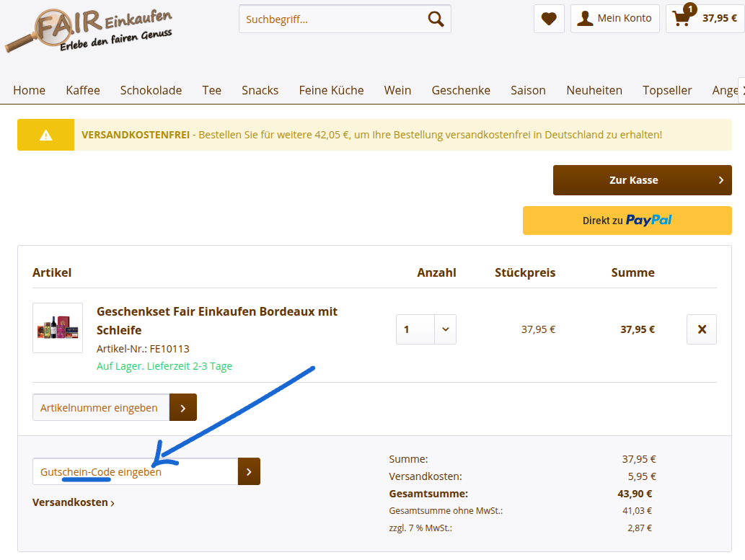This screenshot has width=745, height=560.
Task: Open the Kaffee category
Action: coord(82,90)
